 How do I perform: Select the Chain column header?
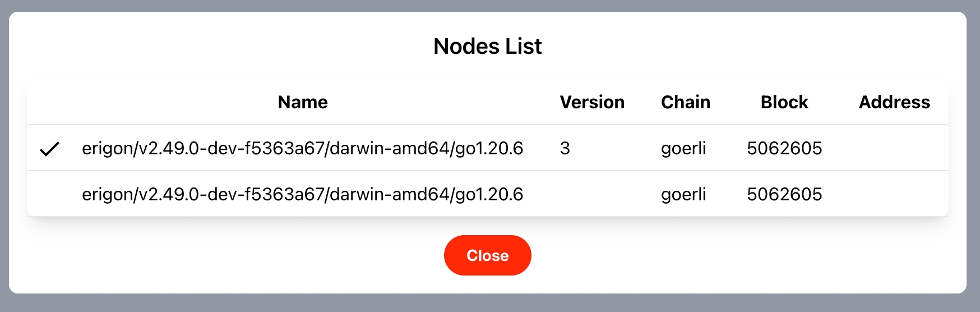[685, 102]
